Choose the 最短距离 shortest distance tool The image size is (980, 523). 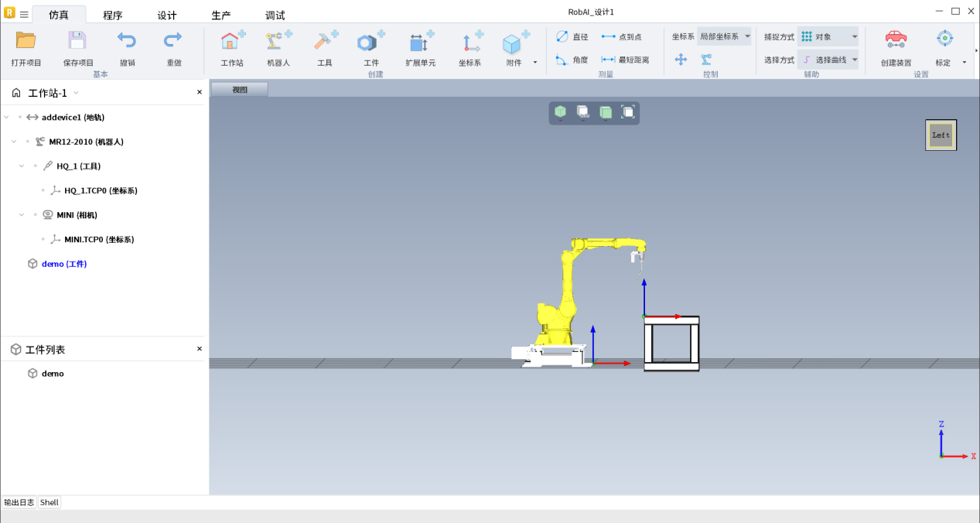(x=625, y=60)
